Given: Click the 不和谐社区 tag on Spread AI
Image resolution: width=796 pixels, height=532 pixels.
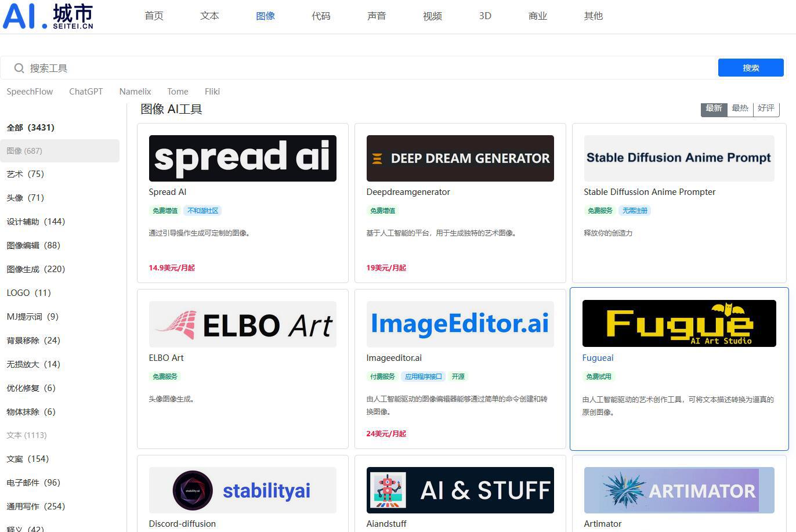Looking at the screenshot, I should pos(202,211).
